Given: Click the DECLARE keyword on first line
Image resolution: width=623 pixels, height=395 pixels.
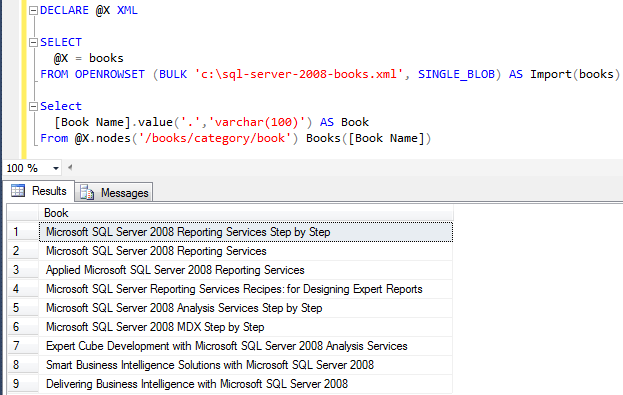Looking at the screenshot, I should (64, 10).
